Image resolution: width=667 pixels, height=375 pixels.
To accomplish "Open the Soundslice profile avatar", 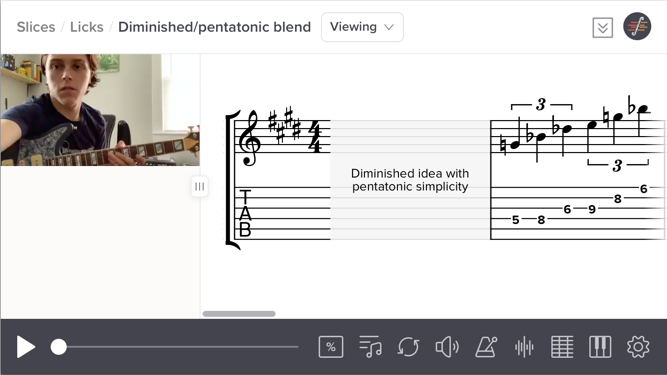I will coord(637,26).
